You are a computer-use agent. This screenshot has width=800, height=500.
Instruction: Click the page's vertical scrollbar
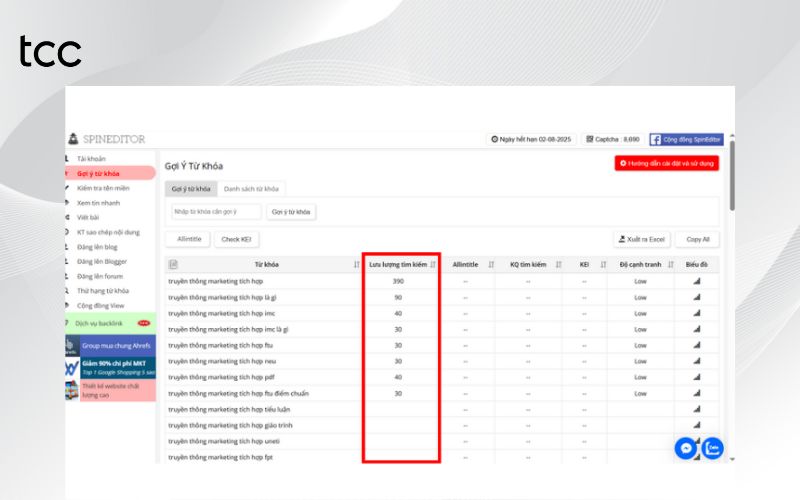coord(731,180)
